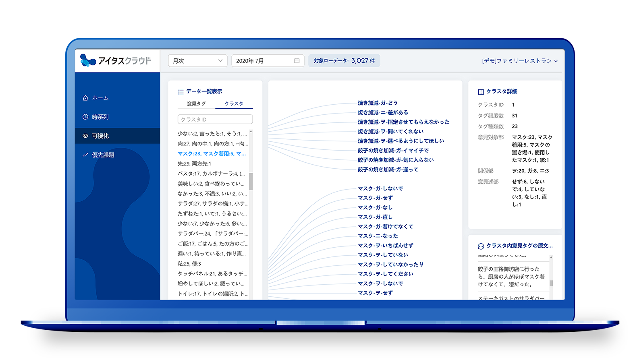
Task: Select 可視化 in sidebar
Action: 117,136
